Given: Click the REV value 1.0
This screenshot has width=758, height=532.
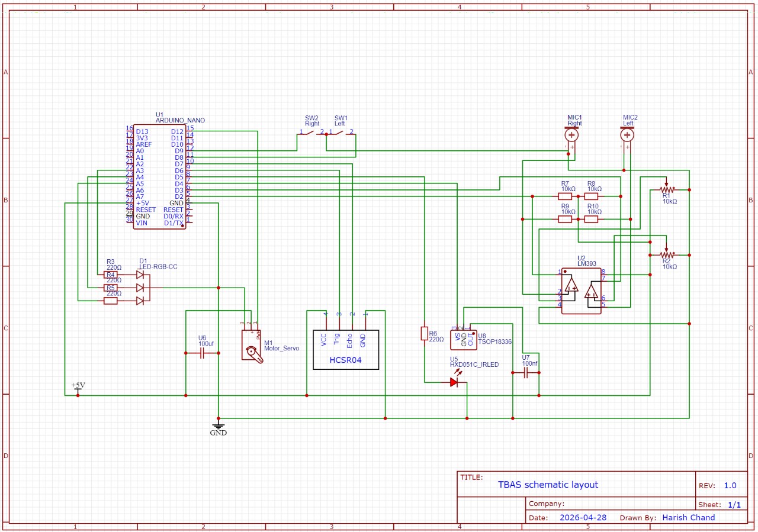Looking at the screenshot, I should tap(730, 485).
